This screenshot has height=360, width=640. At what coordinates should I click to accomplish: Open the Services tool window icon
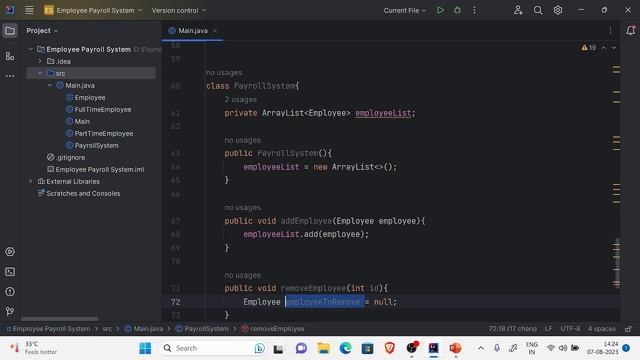click(10, 252)
